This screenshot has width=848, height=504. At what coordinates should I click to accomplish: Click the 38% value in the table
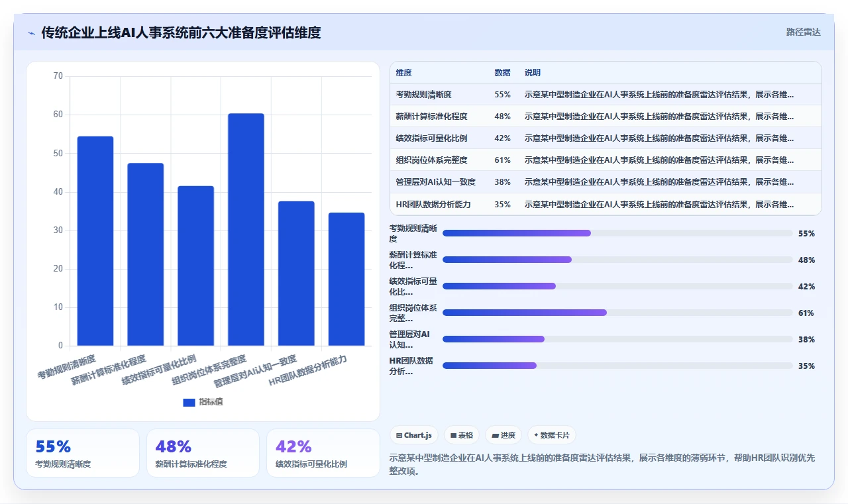coord(502,182)
